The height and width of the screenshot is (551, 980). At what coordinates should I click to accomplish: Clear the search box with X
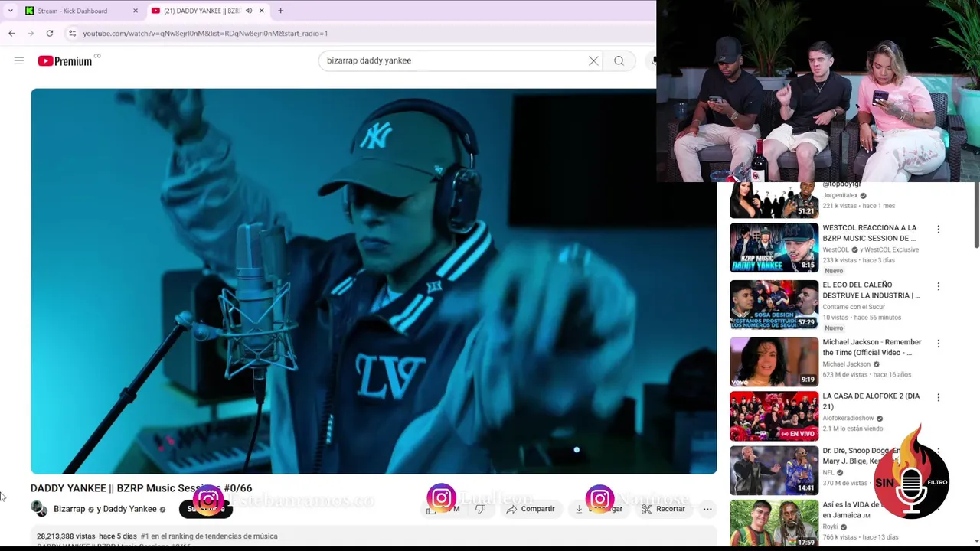tap(593, 60)
